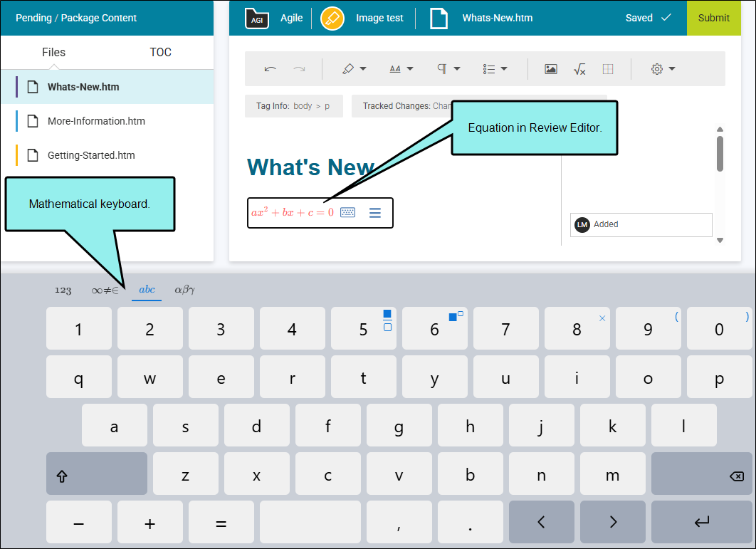This screenshot has width=756, height=549.
Task: Open the equation hamburger menu icon
Action: 375,212
